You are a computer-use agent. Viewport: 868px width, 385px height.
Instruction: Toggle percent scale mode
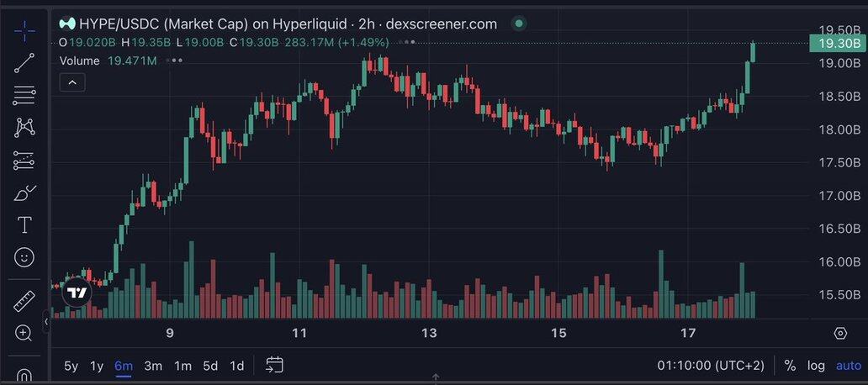(x=790, y=366)
